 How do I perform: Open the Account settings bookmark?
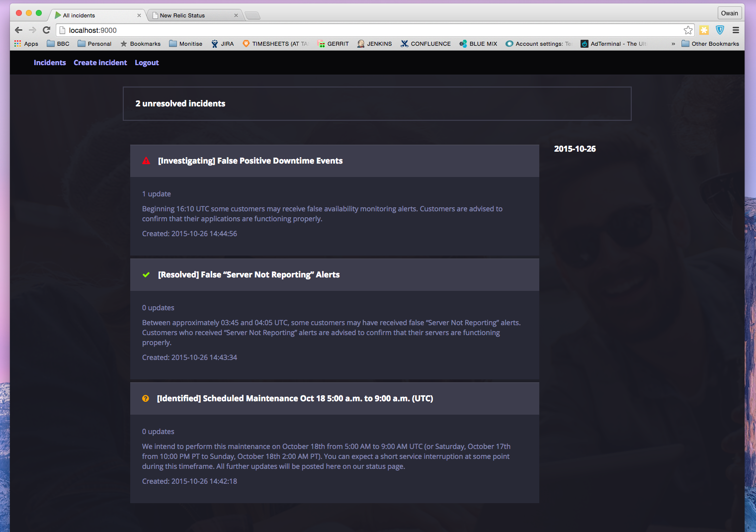point(538,44)
